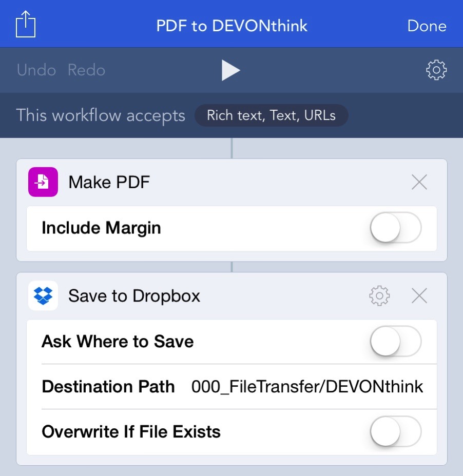Screen dimensions: 463x476
Task: Tap Undo to revert last change
Action: pos(36,70)
